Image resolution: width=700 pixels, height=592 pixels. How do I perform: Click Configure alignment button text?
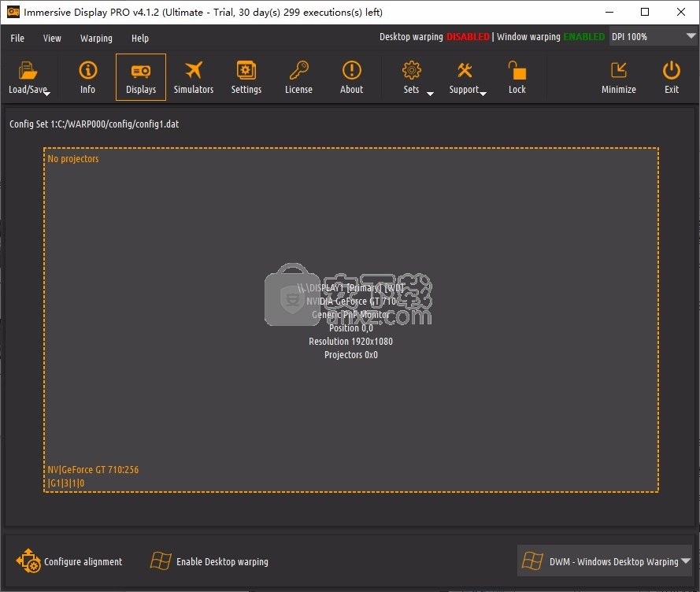(83, 561)
